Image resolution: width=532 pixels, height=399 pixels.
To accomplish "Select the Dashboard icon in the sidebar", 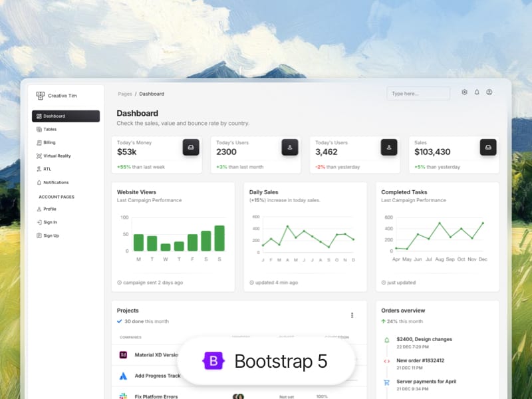I will tap(40, 116).
